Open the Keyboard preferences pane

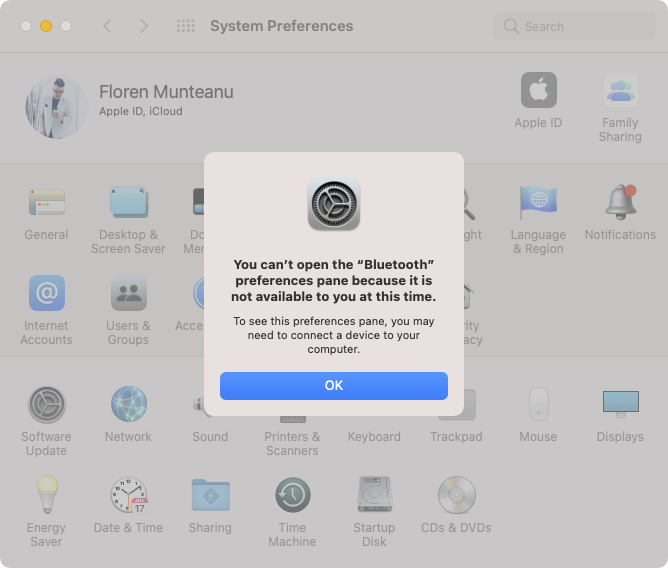[374, 436]
